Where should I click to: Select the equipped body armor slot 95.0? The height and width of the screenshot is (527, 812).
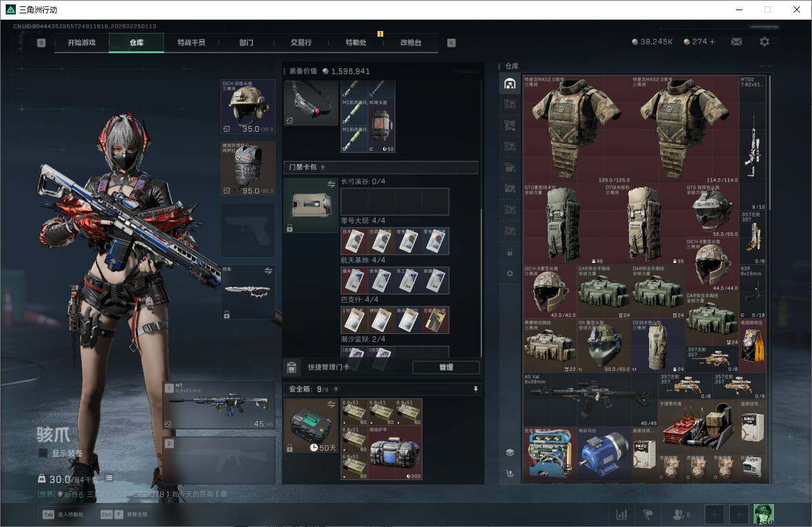tap(248, 168)
